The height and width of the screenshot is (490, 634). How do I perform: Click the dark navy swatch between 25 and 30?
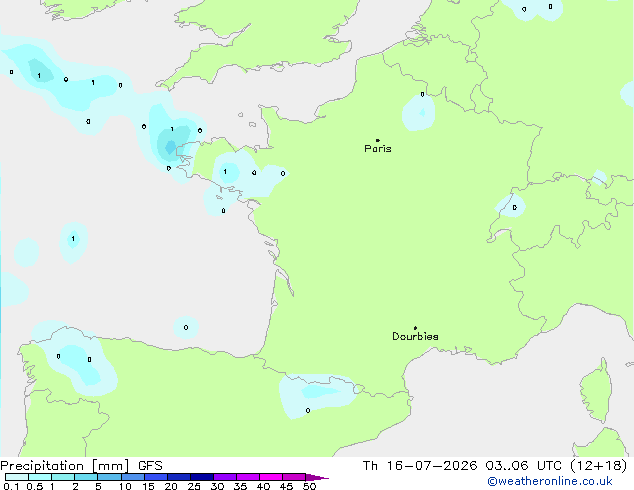(202, 477)
